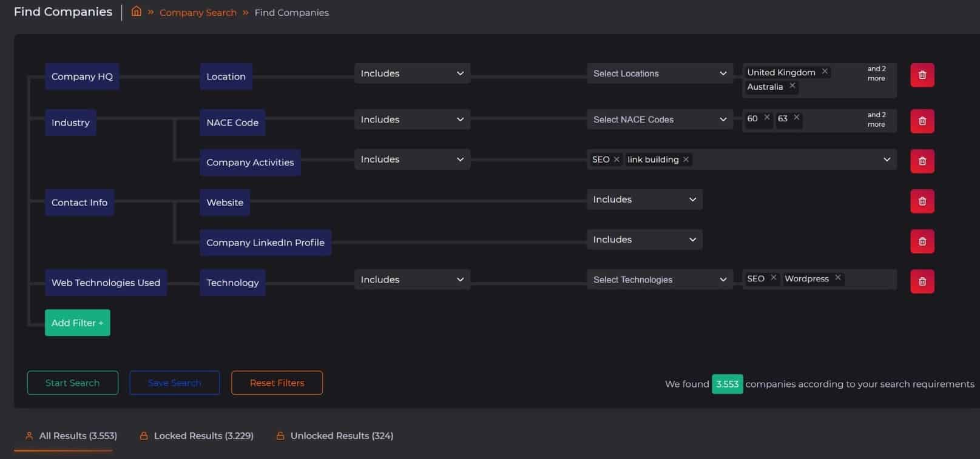This screenshot has height=459, width=980.
Task: Open the Select NACE Codes dropdown
Action: click(x=659, y=119)
